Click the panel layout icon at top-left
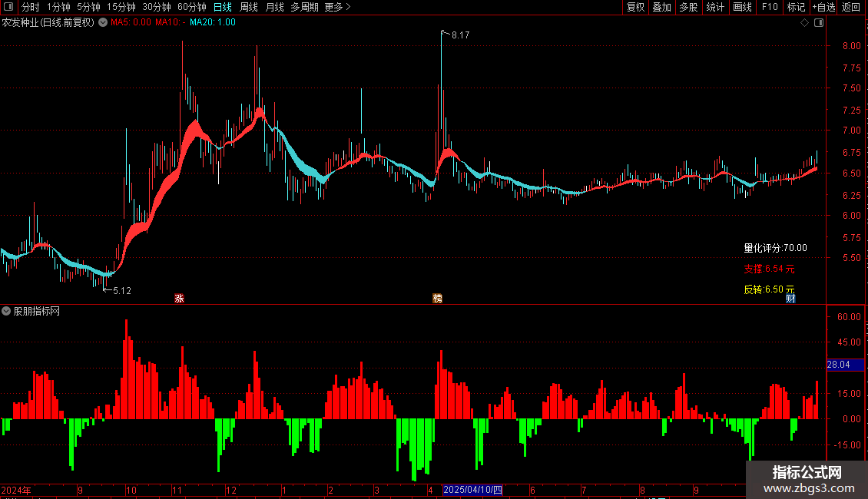Image resolution: width=868 pixels, height=499 pixels. coord(8,7)
